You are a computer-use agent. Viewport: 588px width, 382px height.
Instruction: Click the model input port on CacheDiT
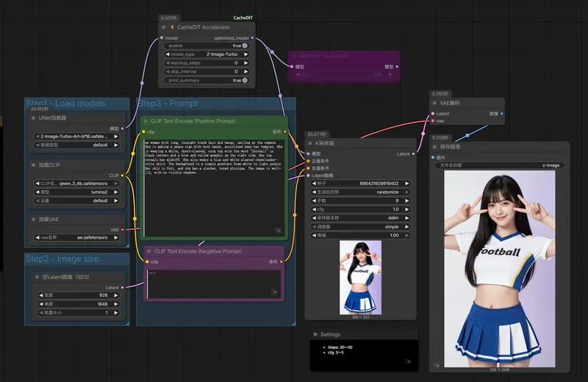[x=162, y=38]
